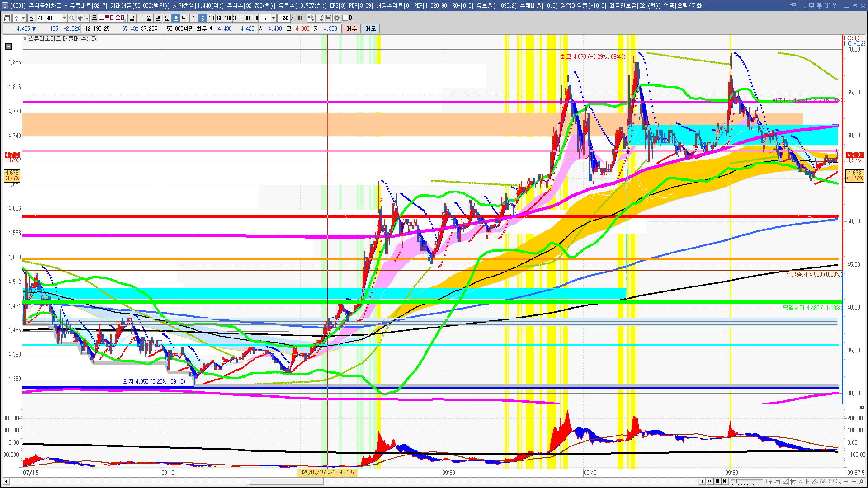Viewport: 868px width, 488px height.
Task: Click the speaker sound icon
Action: pyautogui.click(x=80, y=18)
